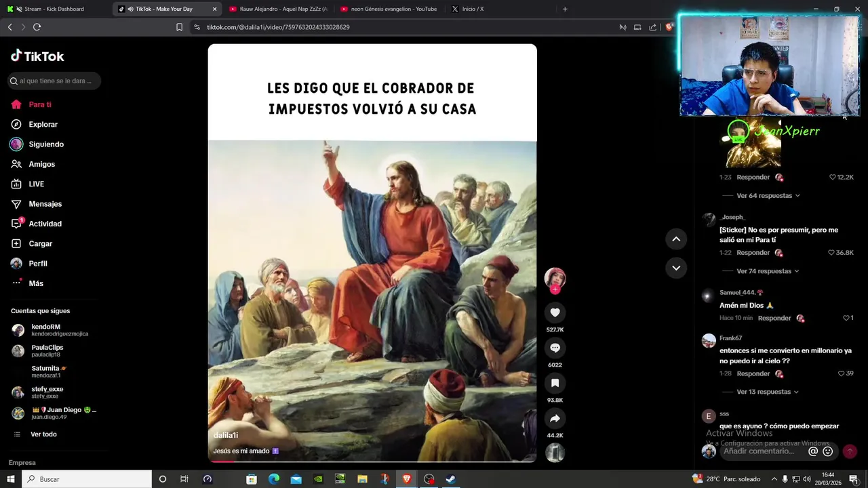Save the video with the bookmark icon
This screenshot has height=488, width=868.
pyautogui.click(x=555, y=383)
